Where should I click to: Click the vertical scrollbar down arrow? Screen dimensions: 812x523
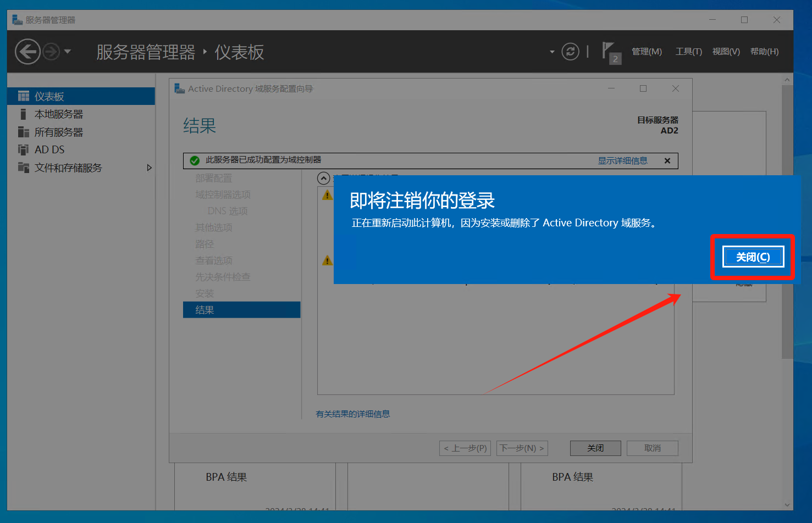(x=787, y=504)
